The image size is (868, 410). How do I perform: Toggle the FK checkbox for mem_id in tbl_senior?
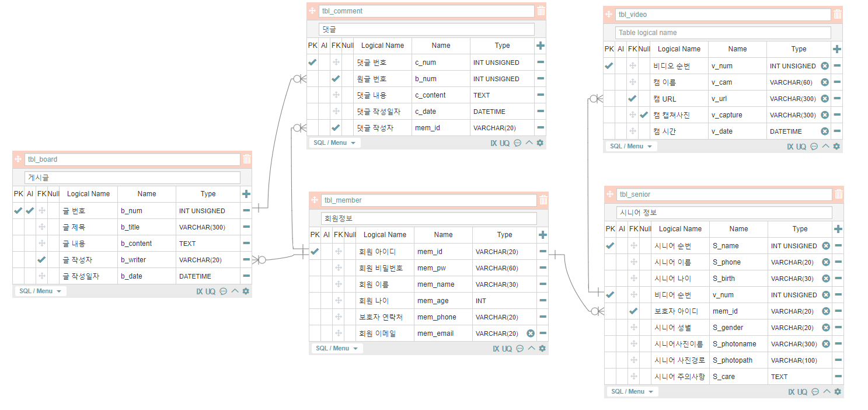(x=633, y=311)
